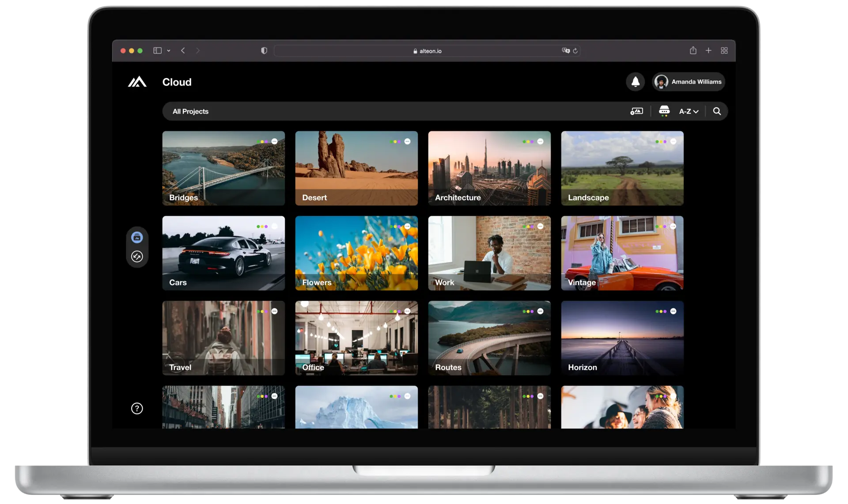
Task: Expand Safari's sidebar chevron dropdown
Action: tap(169, 51)
